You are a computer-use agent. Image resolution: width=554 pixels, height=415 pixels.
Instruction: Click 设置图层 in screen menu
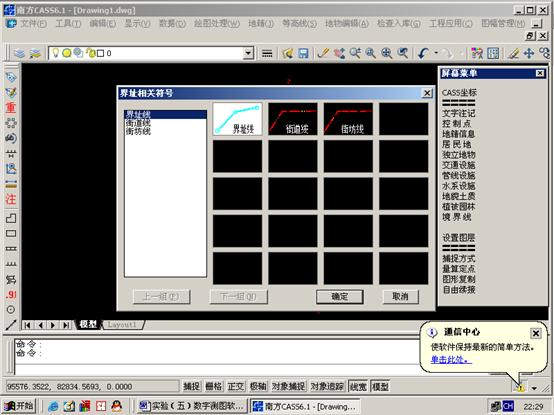point(459,237)
